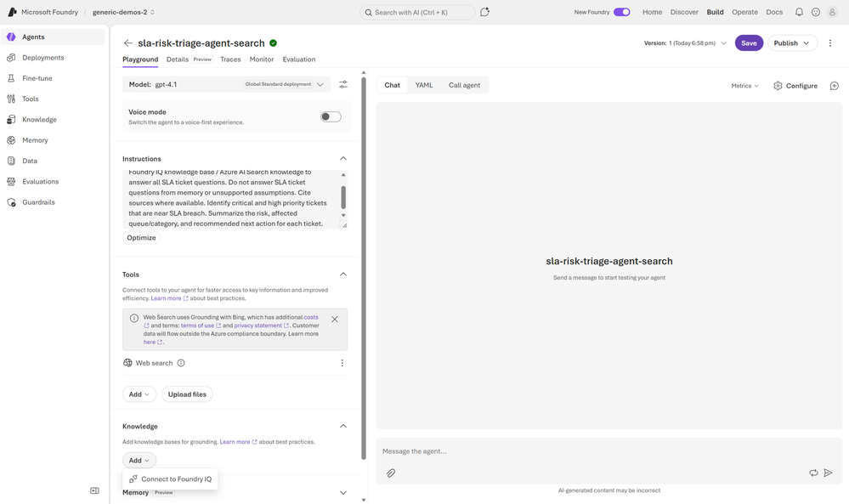Viewport: 849px width, 504px height.
Task: Open the Version selector dropdown
Action: pos(685,42)
